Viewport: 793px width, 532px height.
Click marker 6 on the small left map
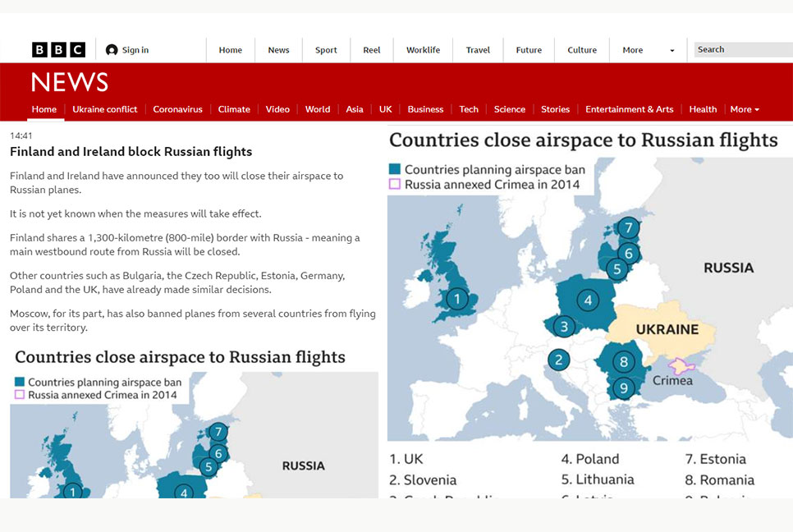218,453
